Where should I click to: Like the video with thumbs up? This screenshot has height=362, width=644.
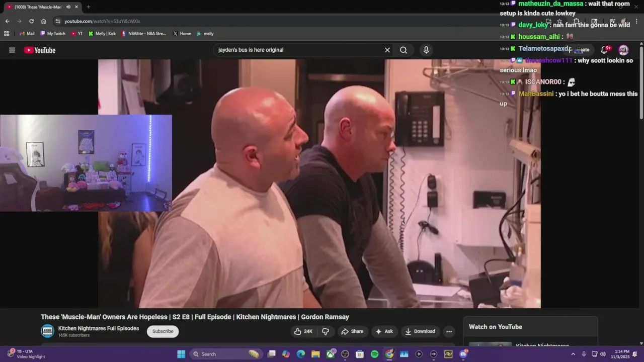click(303, 331)
